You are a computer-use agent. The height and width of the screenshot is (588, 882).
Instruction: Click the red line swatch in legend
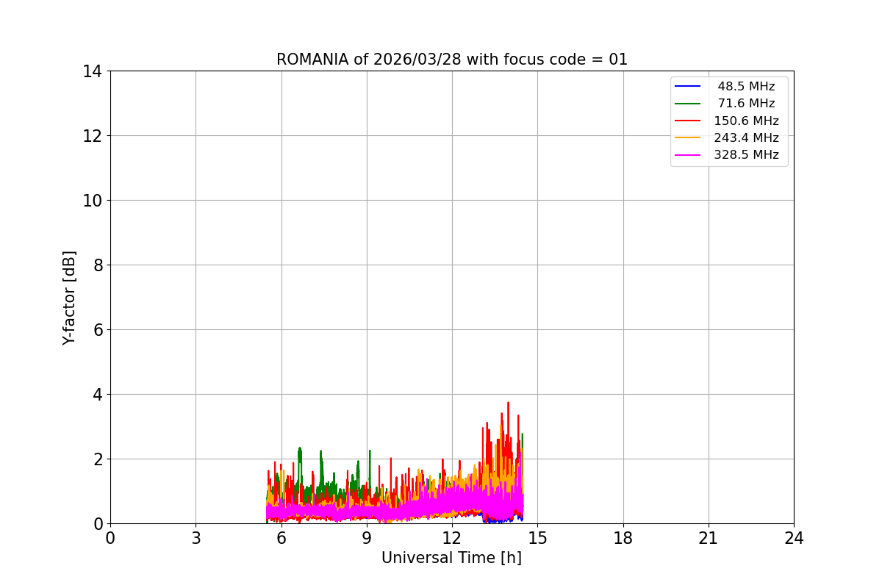pos(688,121)
